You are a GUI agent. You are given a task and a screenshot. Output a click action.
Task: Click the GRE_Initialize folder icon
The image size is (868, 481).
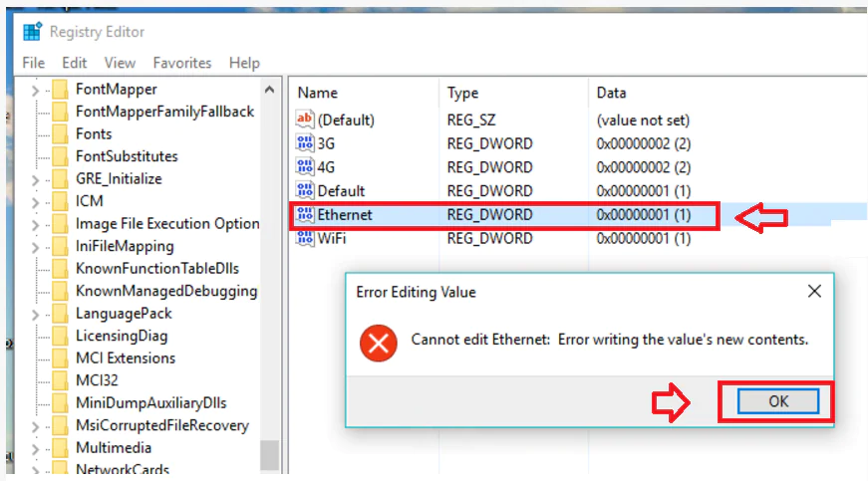pos(60,179)
